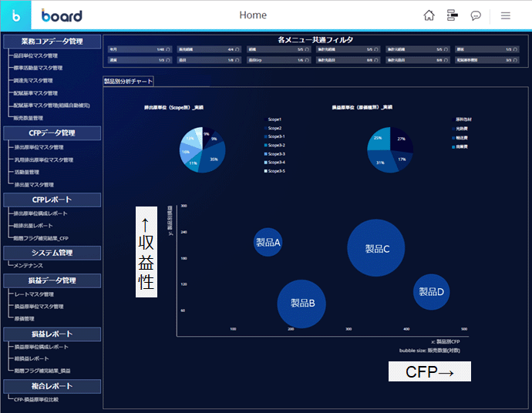Click the 年月 filter reset icon
Viewport: 532px width, 413px height.
(x=168, y=49)
